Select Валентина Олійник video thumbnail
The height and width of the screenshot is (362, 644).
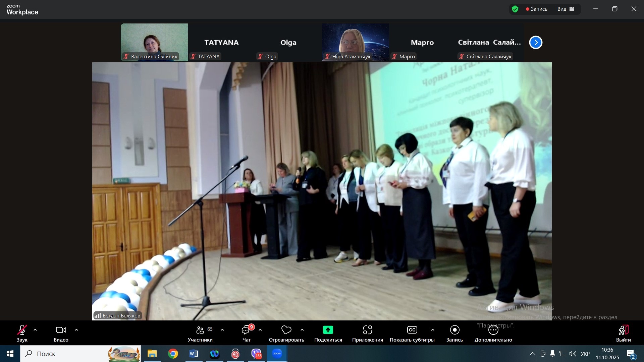point(154,42)
